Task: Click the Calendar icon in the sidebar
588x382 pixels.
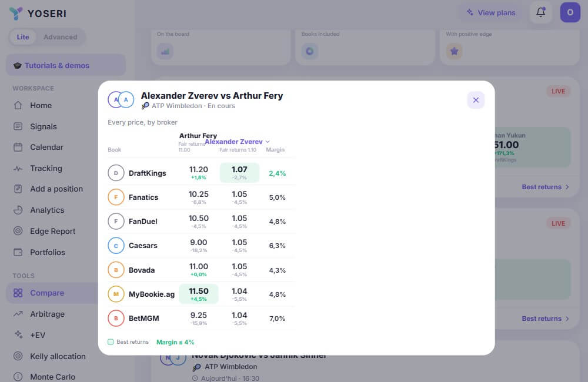Action: pos(18,147)
